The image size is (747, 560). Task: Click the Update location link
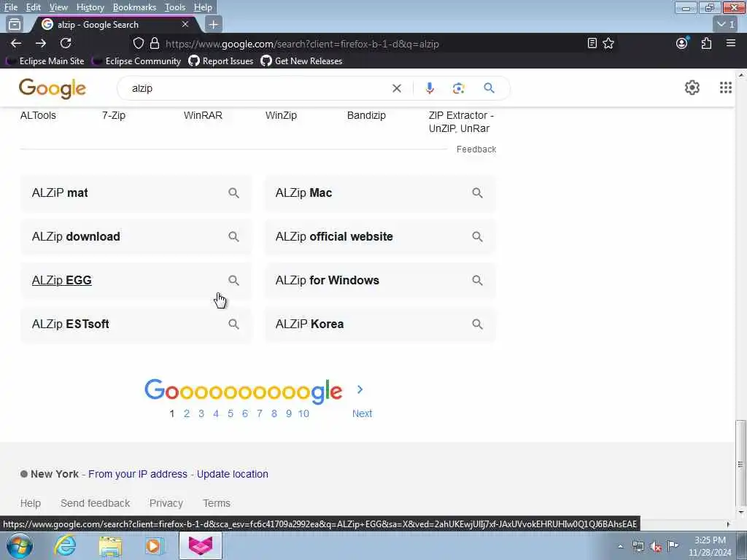[233, 474]
